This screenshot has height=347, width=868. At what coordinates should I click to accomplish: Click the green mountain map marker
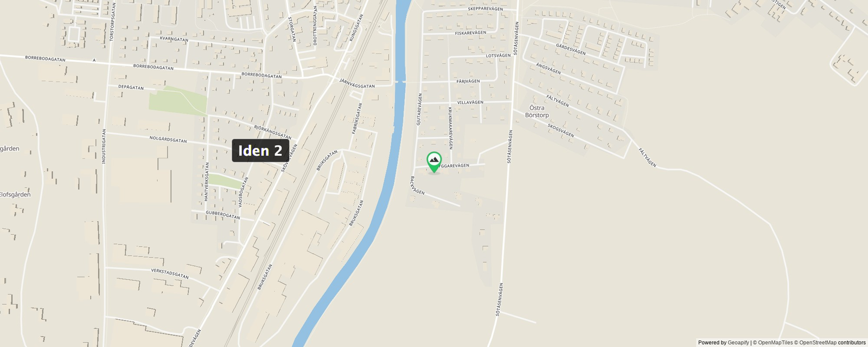pos(434,162)
